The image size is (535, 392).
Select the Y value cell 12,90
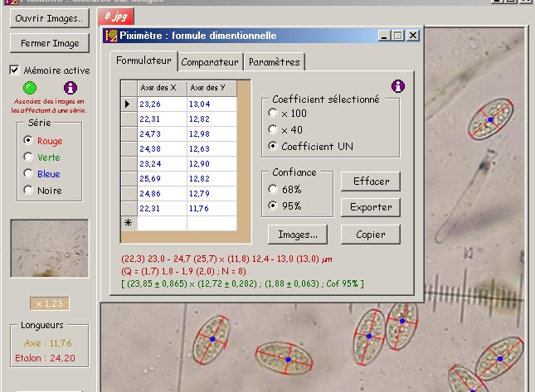212,163
